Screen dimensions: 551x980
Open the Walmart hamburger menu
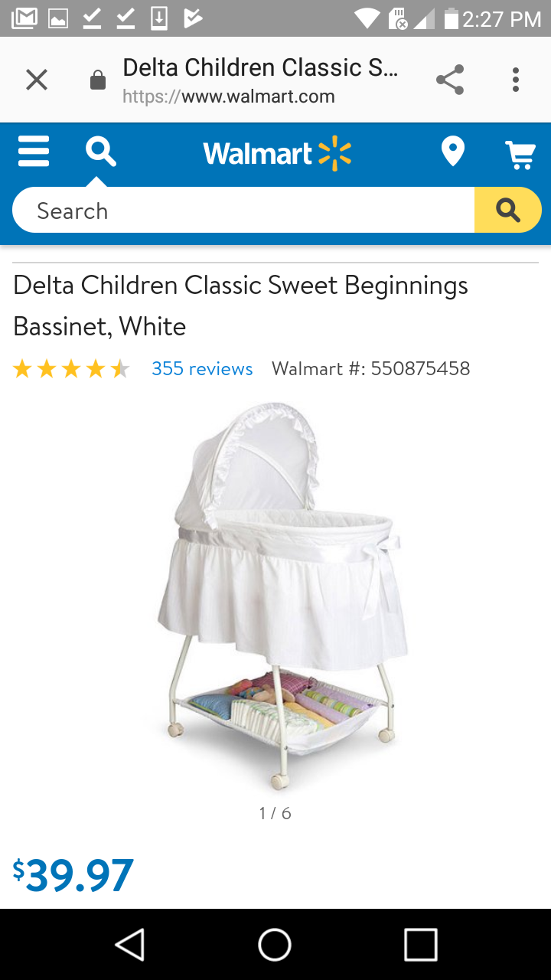[x=34, y=152]
